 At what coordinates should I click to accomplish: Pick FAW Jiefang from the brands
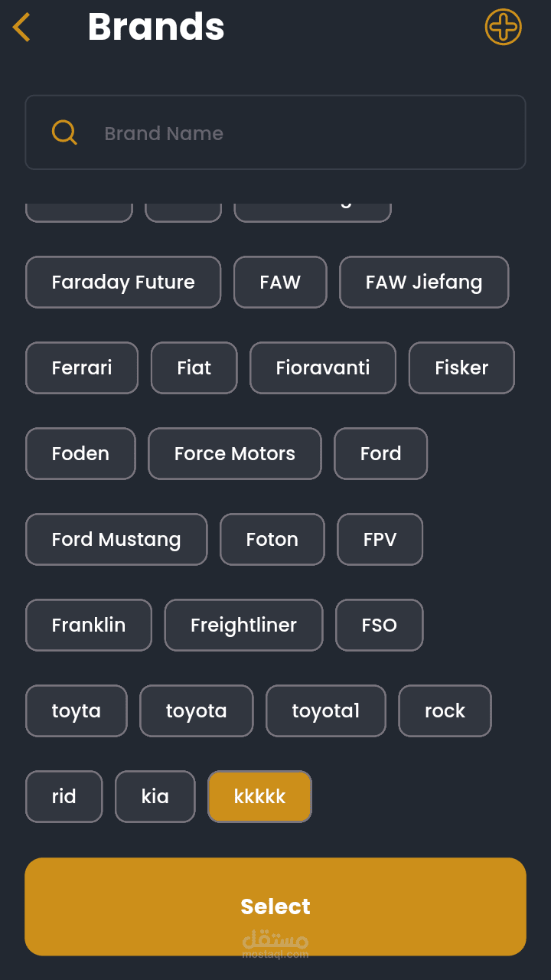point(424,282)
